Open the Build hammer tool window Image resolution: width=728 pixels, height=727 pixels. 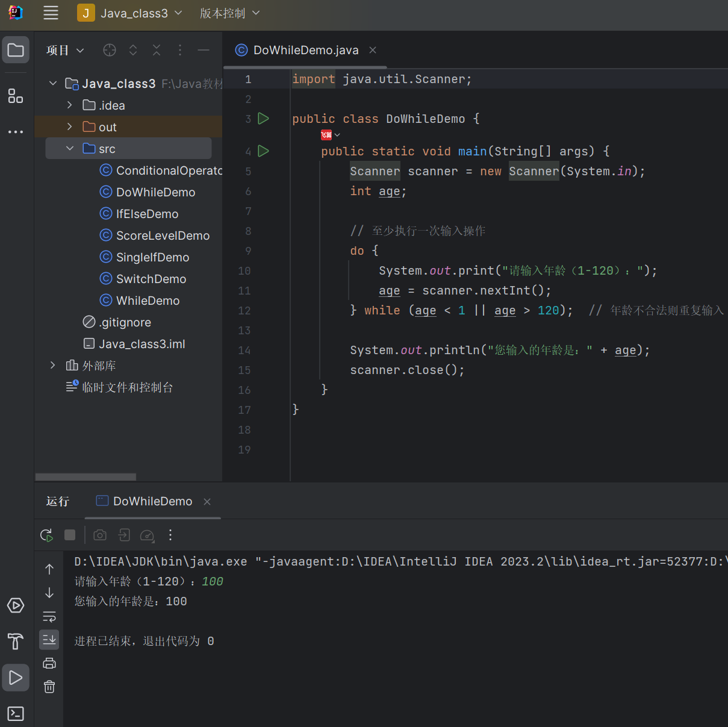point(16,641)
